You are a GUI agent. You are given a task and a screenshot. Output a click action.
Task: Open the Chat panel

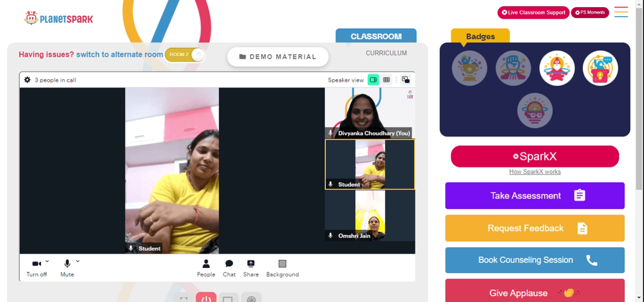click(x=229, y=268)
